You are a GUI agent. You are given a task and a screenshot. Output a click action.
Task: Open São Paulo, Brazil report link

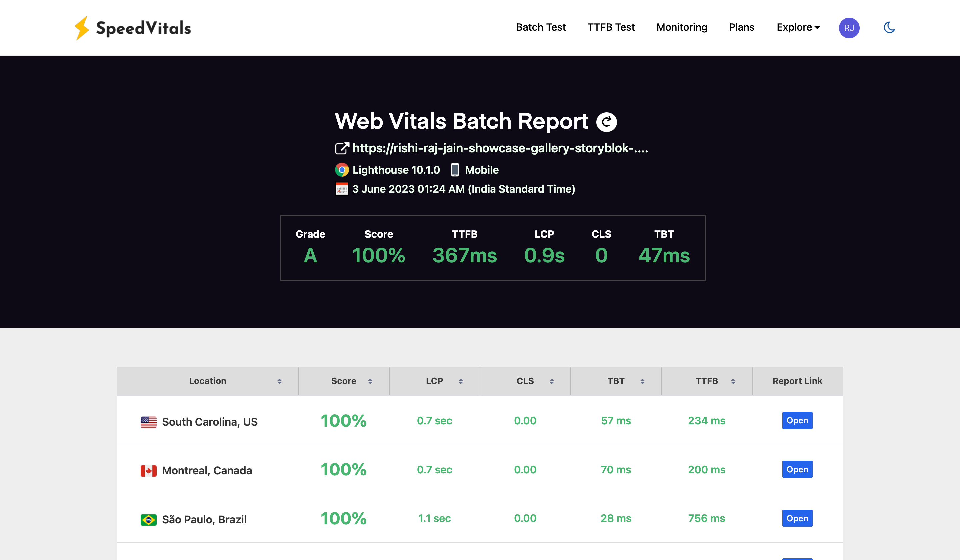(797, 518)
